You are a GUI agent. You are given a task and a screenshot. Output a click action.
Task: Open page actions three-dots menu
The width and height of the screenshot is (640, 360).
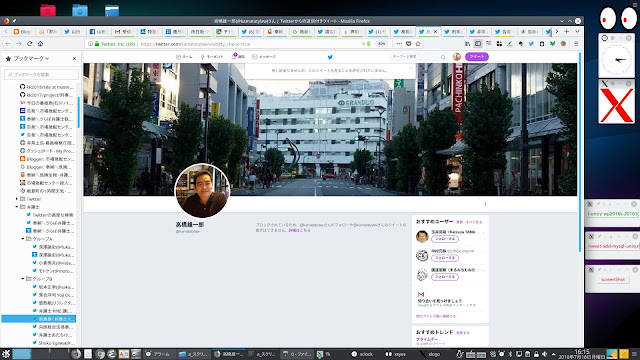pos(399,44)
